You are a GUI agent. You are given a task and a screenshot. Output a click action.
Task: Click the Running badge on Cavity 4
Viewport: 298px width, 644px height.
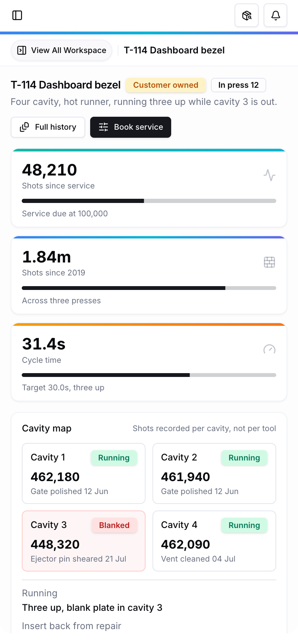coord(244,525)
